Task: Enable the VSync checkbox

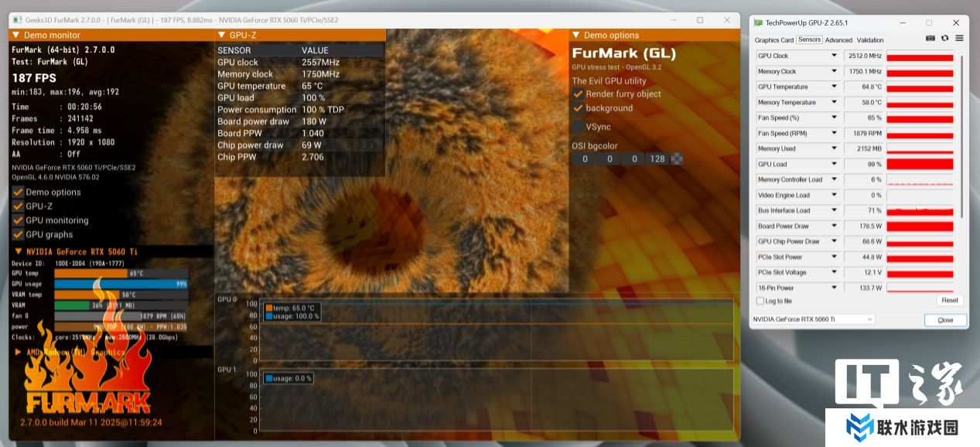Action: tap(578, 126)
